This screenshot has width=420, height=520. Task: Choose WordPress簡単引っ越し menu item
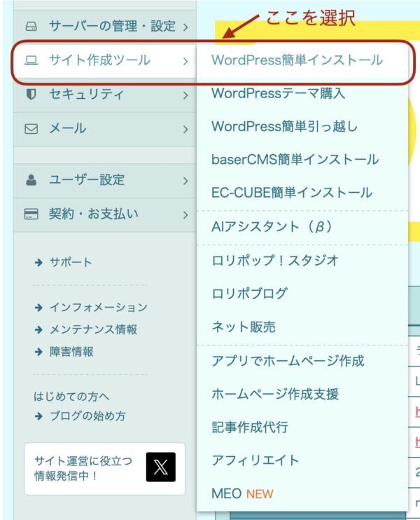tap(284, 127)
